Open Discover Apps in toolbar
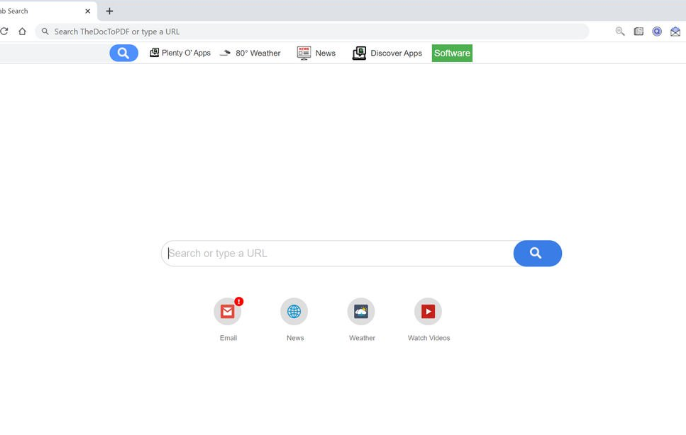Image resolution: width=686 pixels, height=435 pixels. click(387, 53)
